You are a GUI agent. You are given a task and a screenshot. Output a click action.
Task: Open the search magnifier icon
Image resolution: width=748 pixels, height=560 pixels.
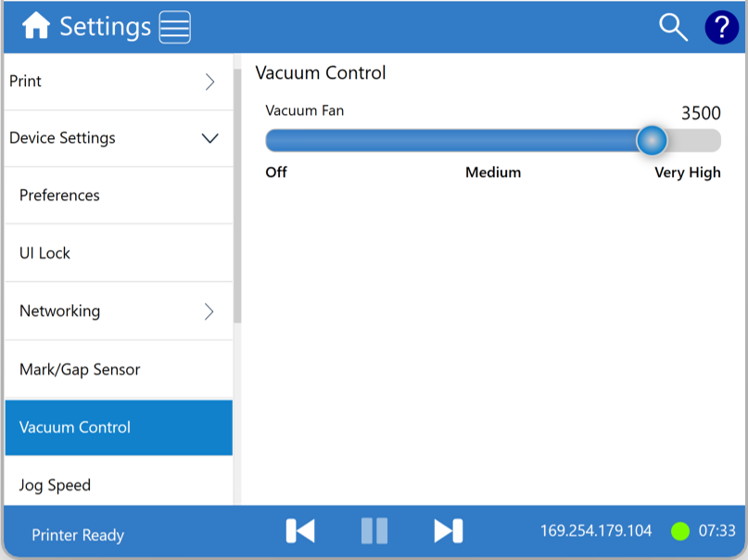pyautogui.click(x=673, y=28)
